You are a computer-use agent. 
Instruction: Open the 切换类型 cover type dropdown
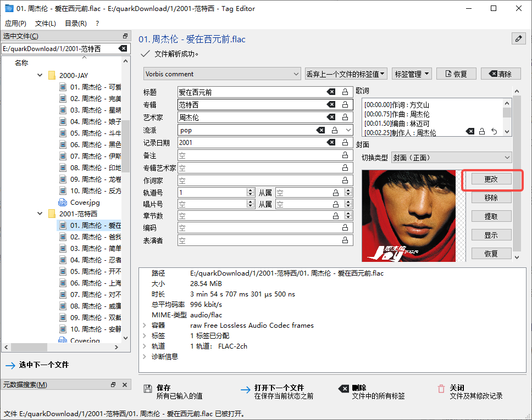click(451, 158)
